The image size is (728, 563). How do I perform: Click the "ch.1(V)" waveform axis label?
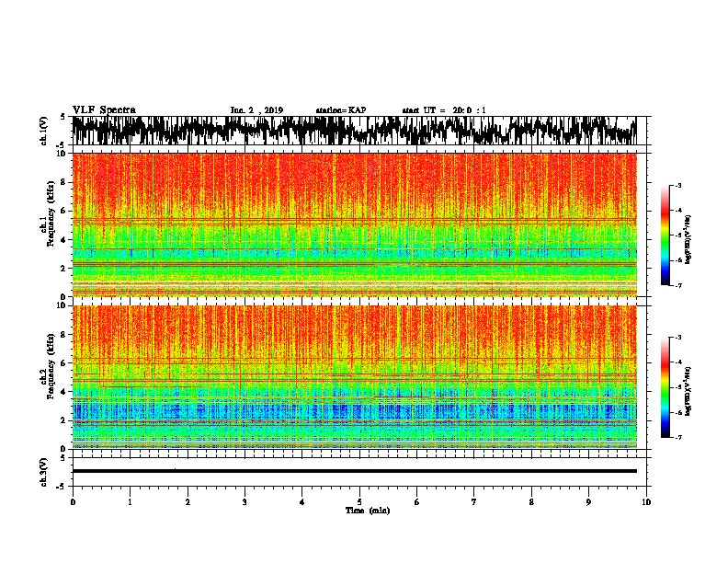click(43, 131)
